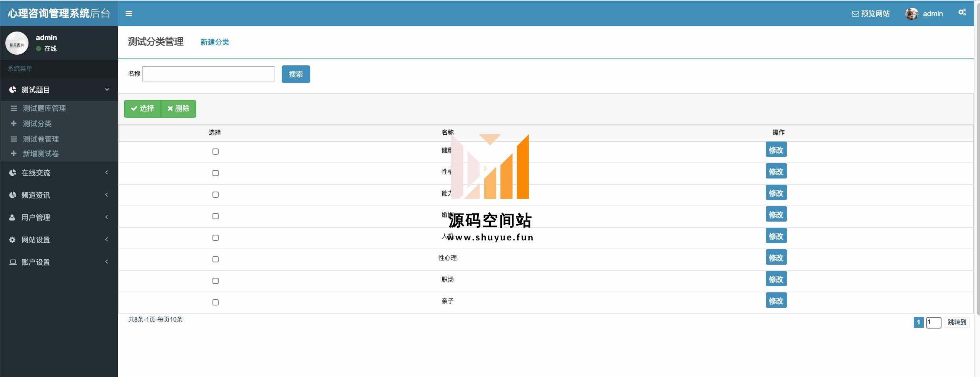
Task: Click 修改 in the 性心理 row
Action: pyautogui.click(x=776, y=258)
